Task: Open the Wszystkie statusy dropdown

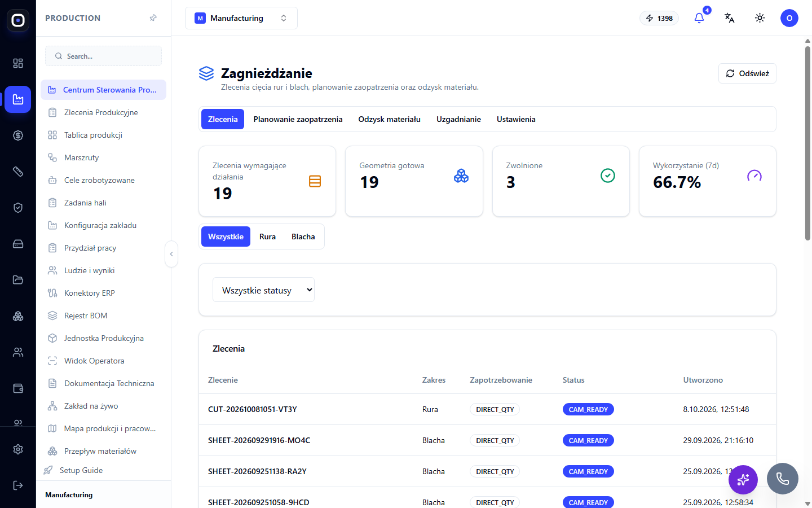Action: coord(263,290)
